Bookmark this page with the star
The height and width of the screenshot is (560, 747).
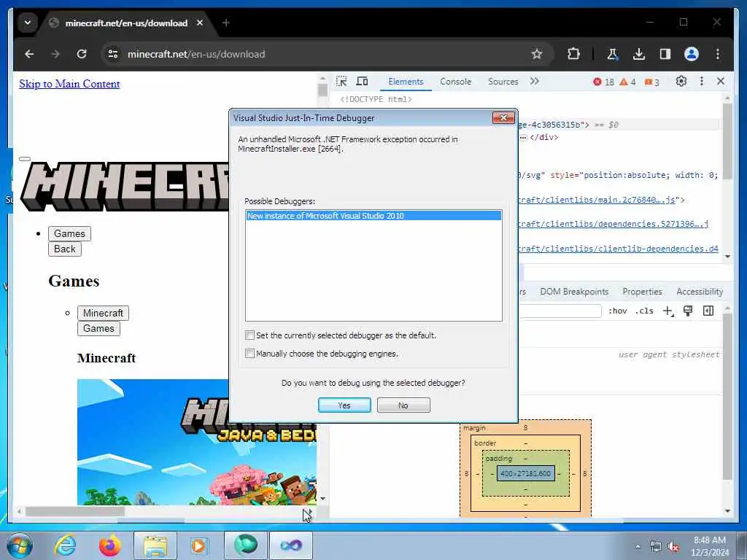click(537, 54)
